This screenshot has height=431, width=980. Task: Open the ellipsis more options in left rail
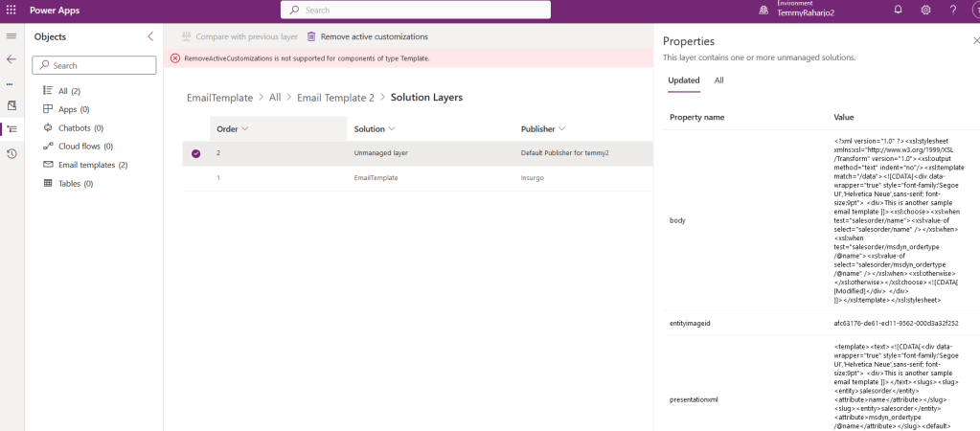[x=10, y=83]
